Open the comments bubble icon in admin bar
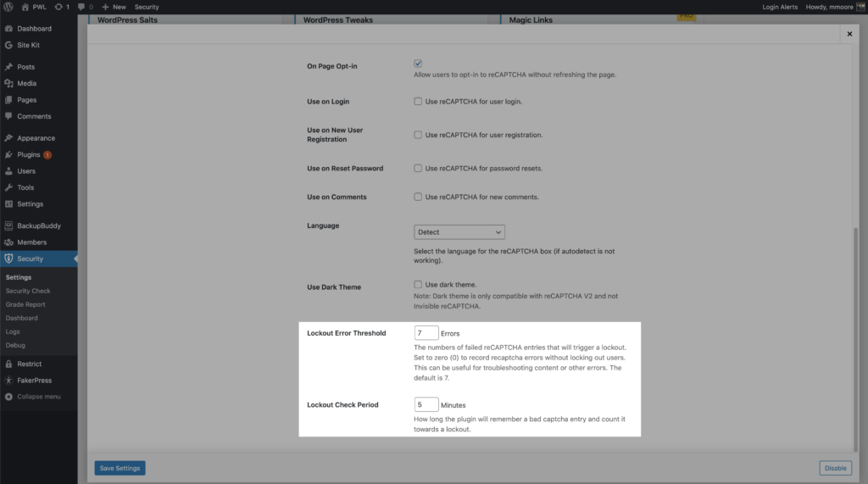Screen dimensions: 868x484 81,7
